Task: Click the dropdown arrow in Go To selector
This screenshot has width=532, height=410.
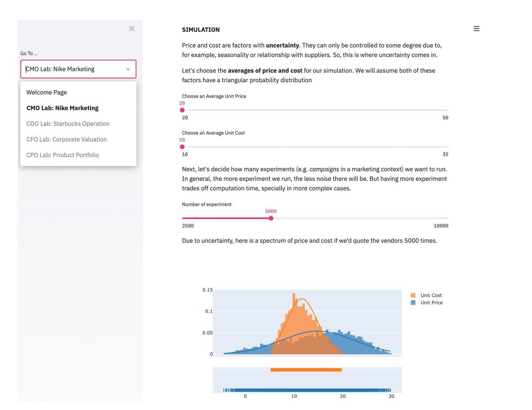Action: (128, 69)
